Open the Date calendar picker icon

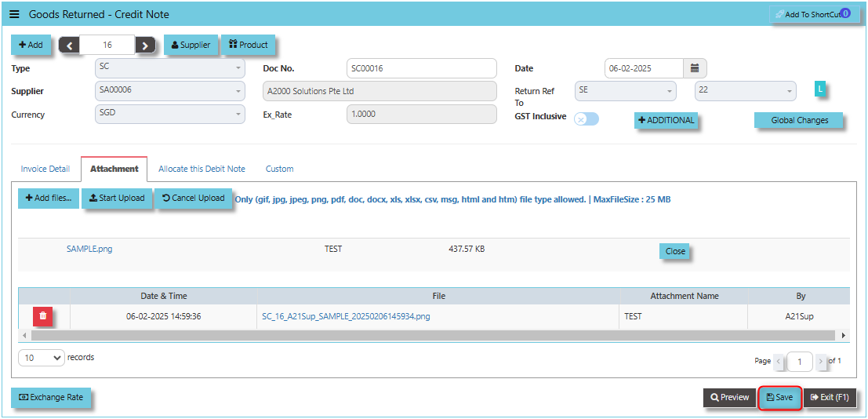coord(695,68)
